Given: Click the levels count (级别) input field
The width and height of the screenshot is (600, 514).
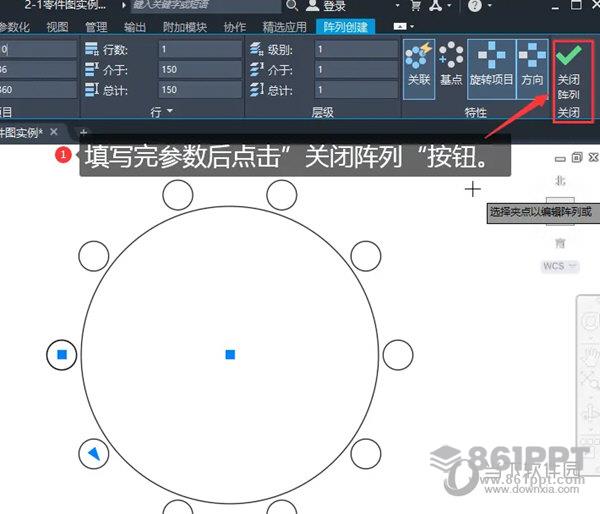Looking at the screenshot, I should coord(354,49).
